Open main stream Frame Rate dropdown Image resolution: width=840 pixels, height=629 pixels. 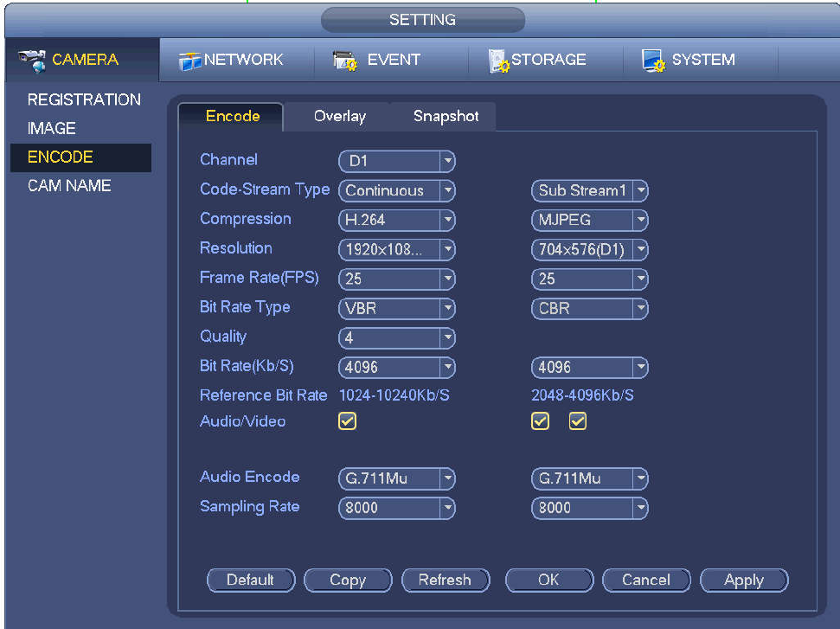coord(397,279)
